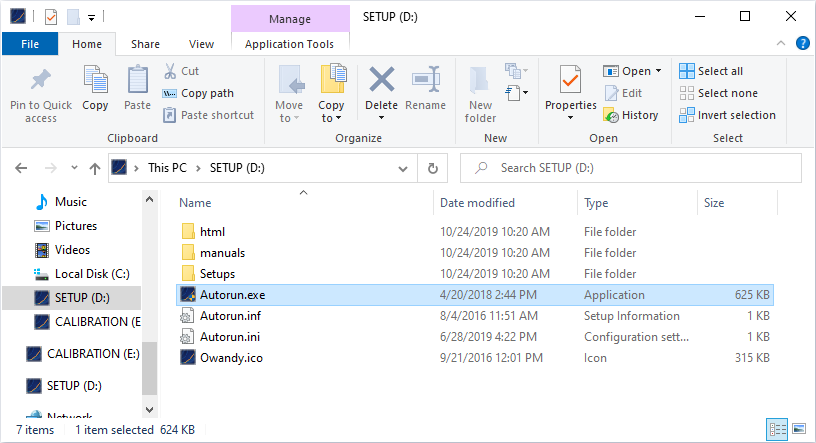Click the Properties icon in ribbon
The image size is (816, 443).
click(x=570, y=81)
